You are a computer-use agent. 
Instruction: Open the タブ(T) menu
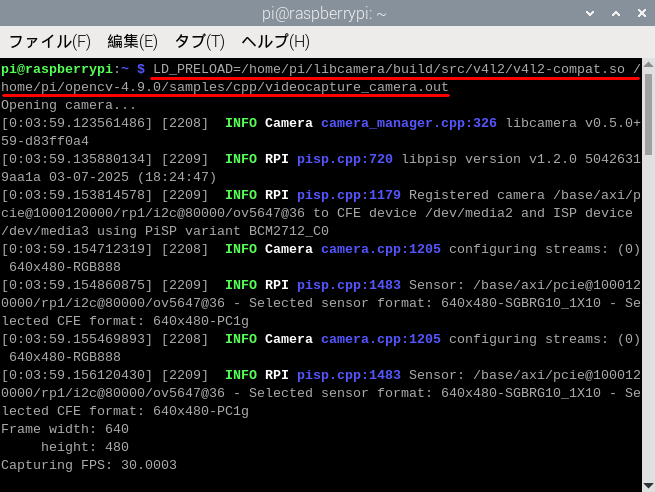[x=200, y=42]
